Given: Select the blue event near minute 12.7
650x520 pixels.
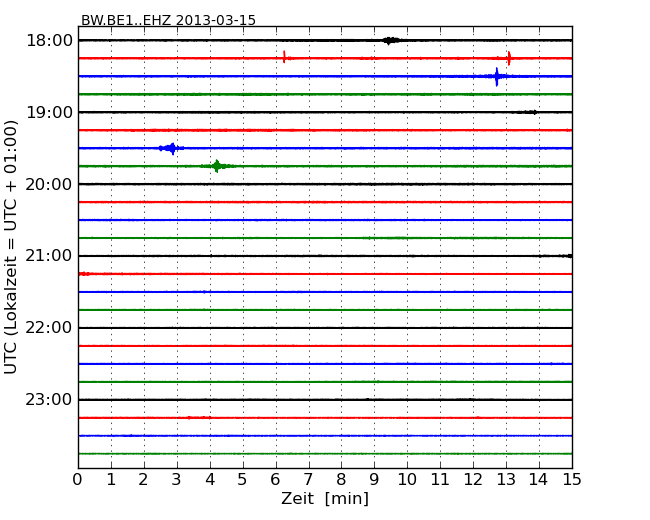Looking at the screenshot, I should click(x=497, y=76).
